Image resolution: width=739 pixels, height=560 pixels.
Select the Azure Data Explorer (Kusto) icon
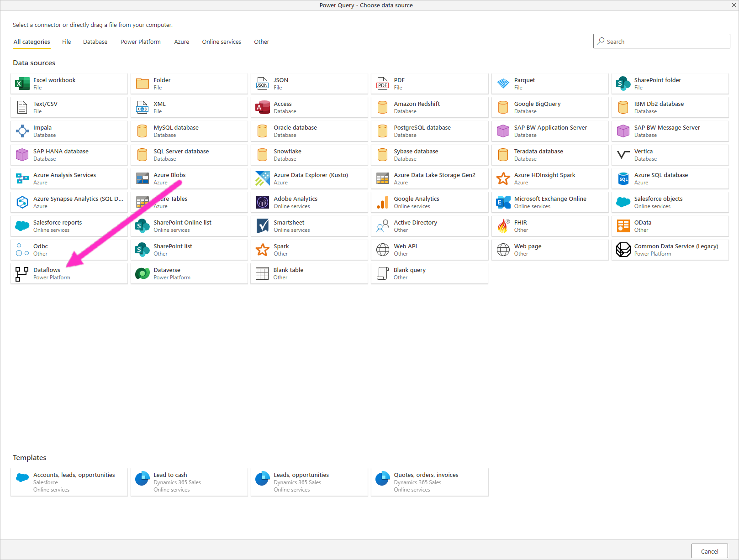pyautogui.click(x=263, y=178)
